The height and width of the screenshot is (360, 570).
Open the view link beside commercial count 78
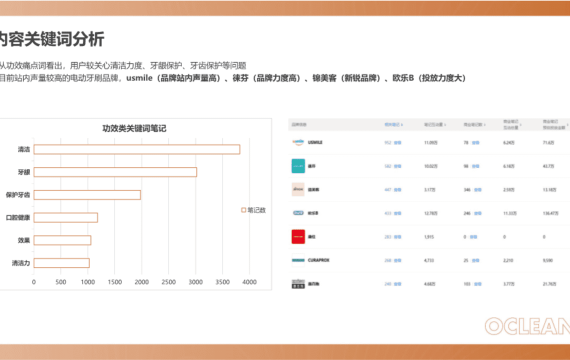[475, 143]
